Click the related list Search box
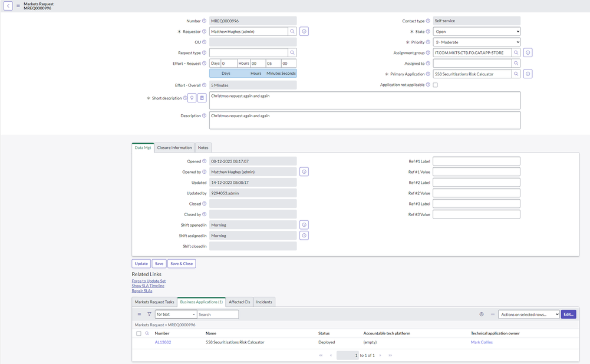Screen dimensions: 590x364 coord(218,315)
